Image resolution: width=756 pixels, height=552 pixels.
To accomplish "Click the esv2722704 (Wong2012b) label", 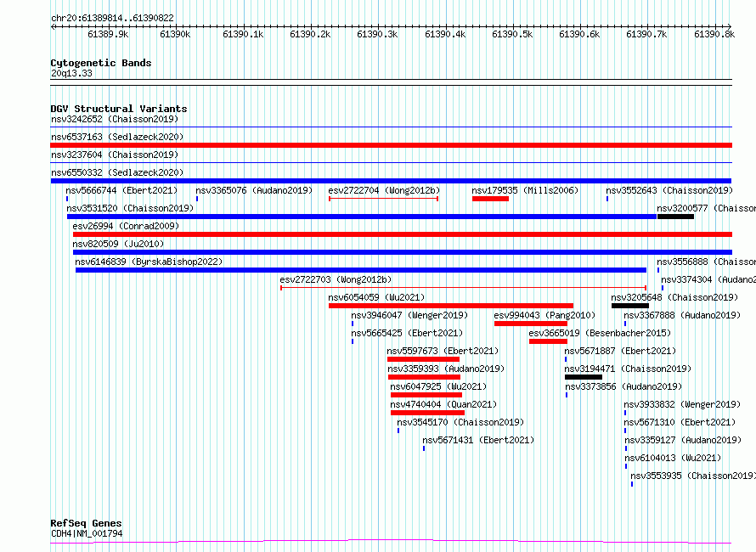I will (x=384, y=190).
